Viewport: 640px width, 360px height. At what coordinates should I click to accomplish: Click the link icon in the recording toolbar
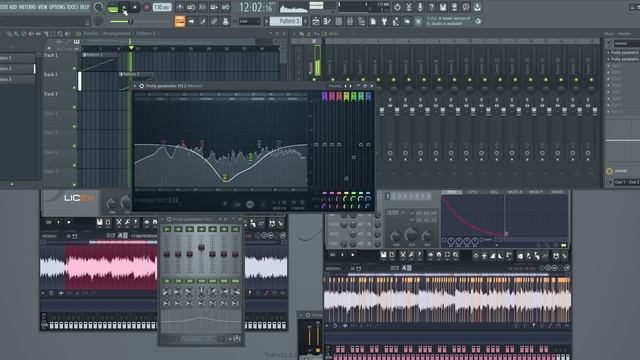click(x=214, y=21)
